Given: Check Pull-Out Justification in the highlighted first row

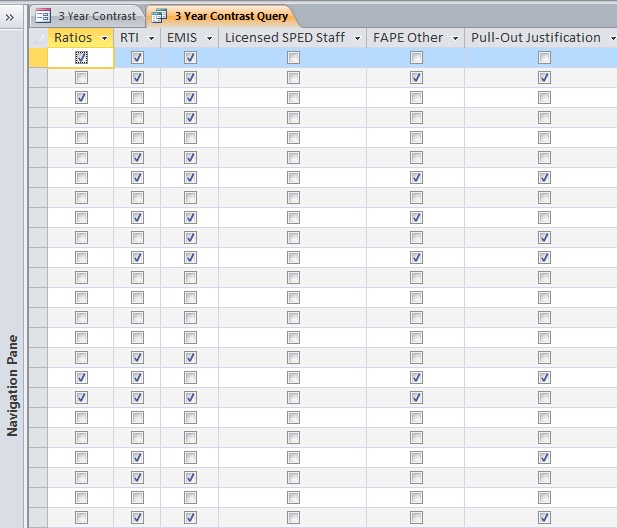Looking at the screenshot, I should (544, 58).
